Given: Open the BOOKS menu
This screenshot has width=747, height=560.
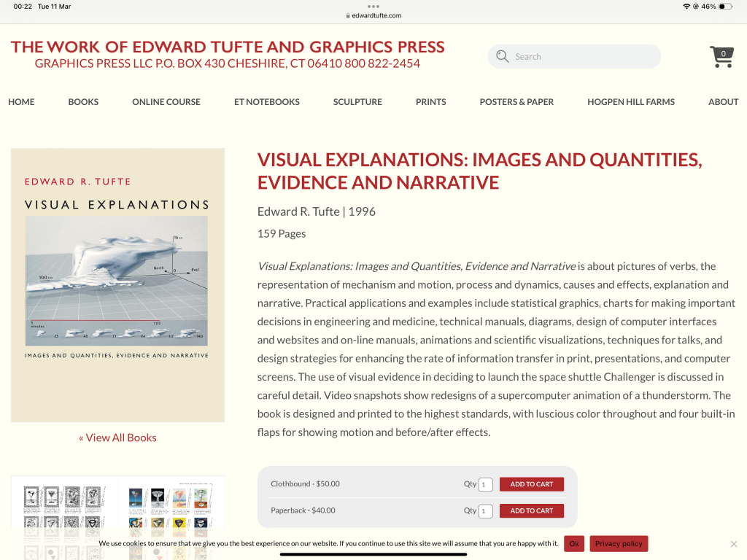Looking at the screenshot, I should click(x=83, y=102).
